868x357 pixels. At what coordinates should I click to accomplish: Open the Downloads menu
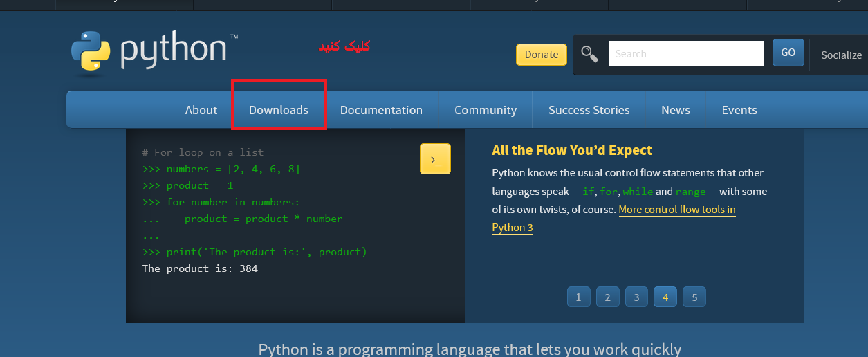pos(279,110)
